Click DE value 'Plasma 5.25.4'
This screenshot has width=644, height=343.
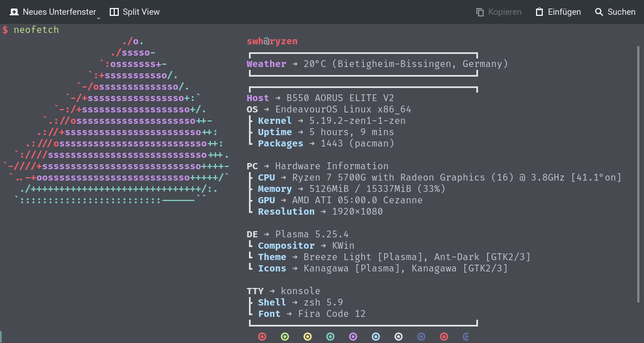(x=311, y=235)
